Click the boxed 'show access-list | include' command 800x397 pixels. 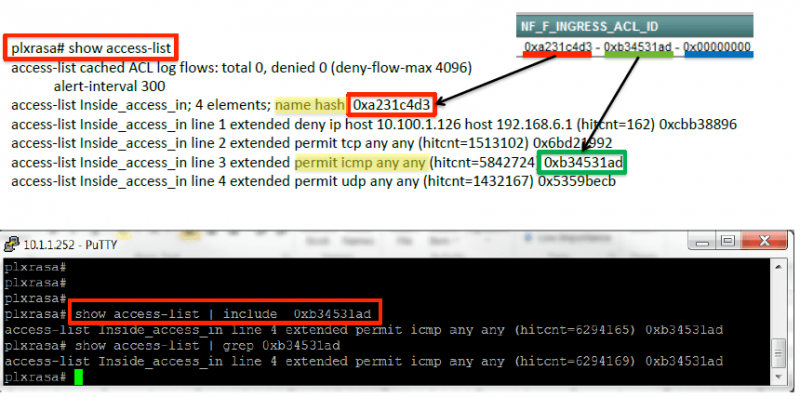[x=224, y=312]
